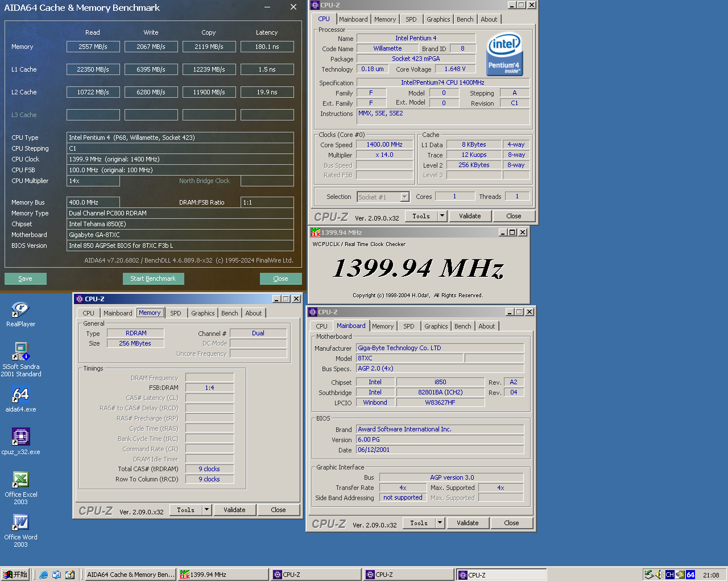The width and height of the screenshot is (728, 582).
Task: Switch to 1399.94 MHz taskbar button
Action: [x=224, y=575]
